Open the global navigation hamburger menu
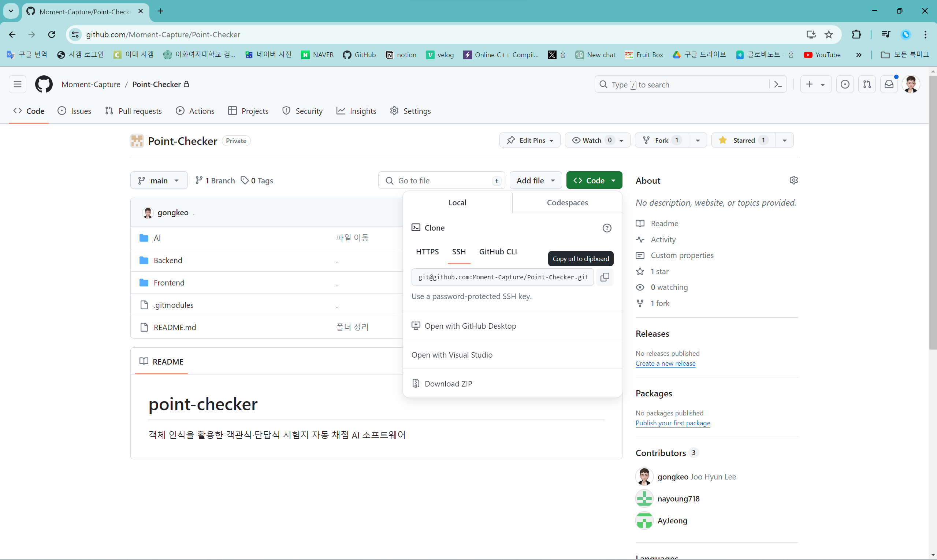Viewport: 937px width, 560px height. 17,84
